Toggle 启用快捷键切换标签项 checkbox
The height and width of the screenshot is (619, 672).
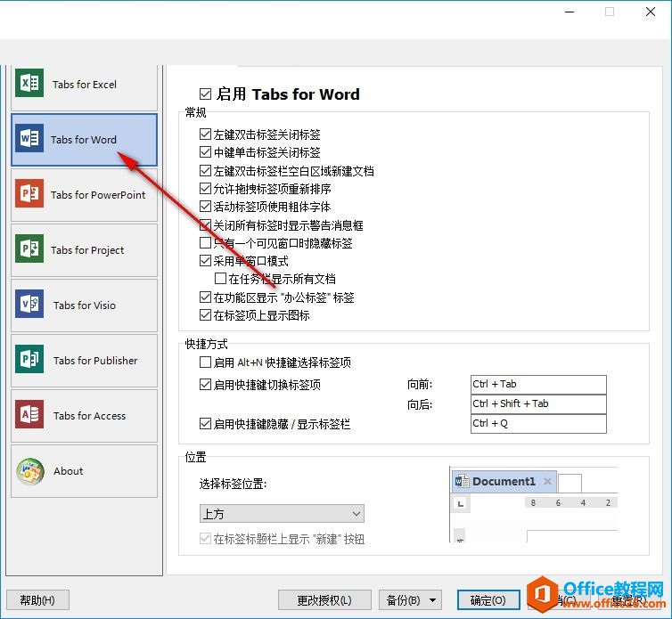pyautogui.click(x=205, y=385)
